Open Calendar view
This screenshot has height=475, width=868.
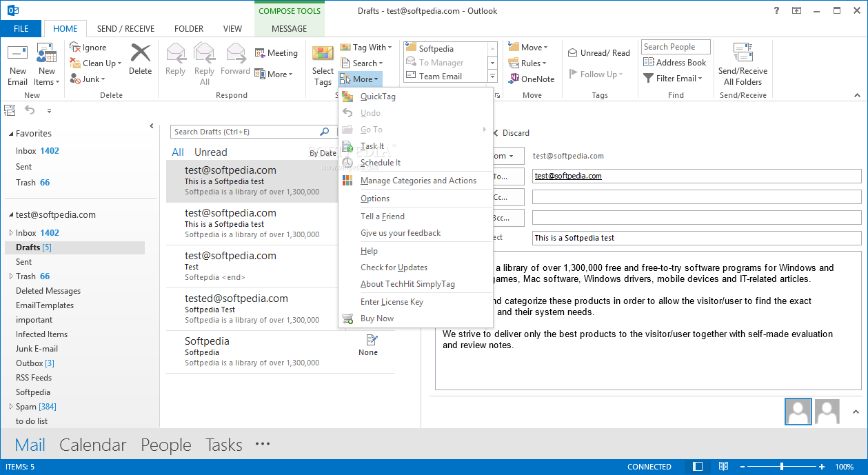pos(93,445)
